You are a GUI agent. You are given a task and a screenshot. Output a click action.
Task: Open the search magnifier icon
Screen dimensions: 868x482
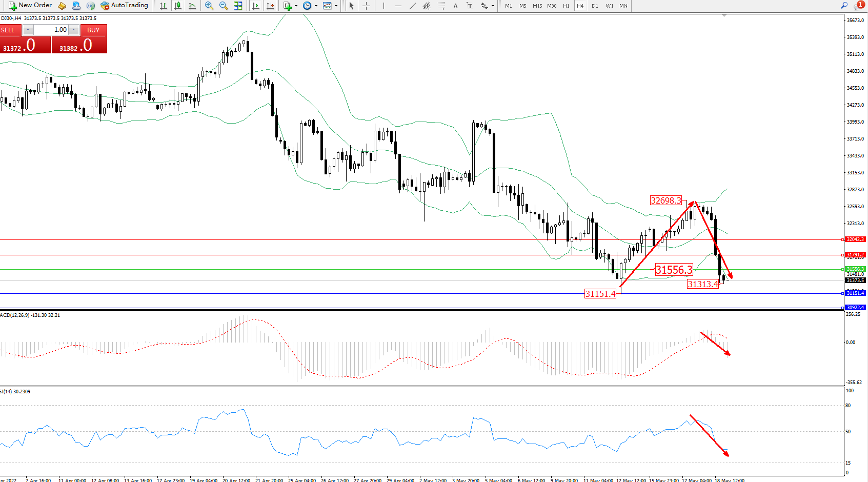click(844, 6)
